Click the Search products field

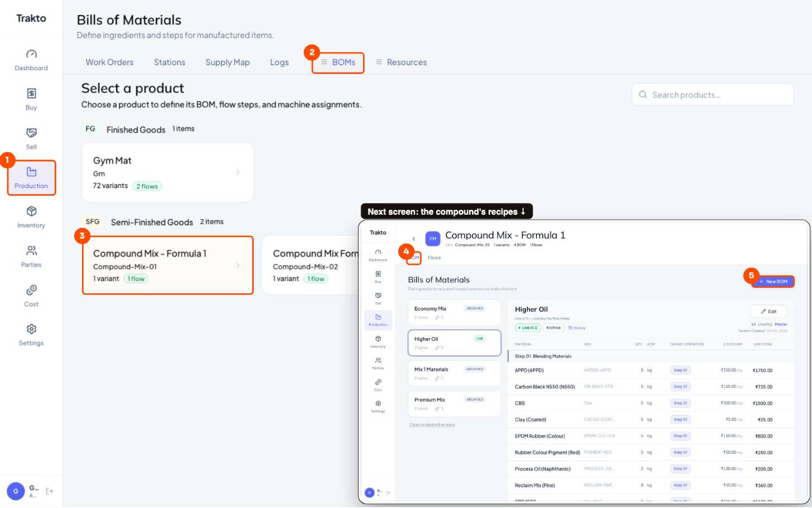coord(713,95)
